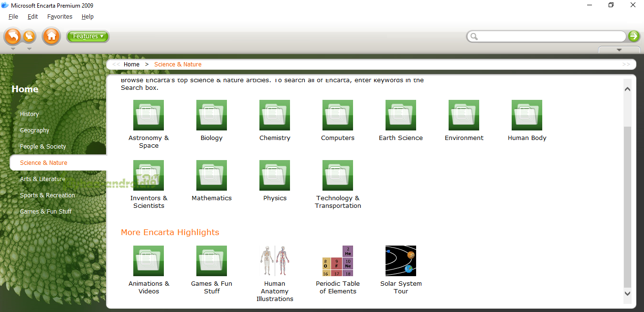Open the Astronomy & Space folder icon
The image size is (644, 312).
click(x=149, y=115)
